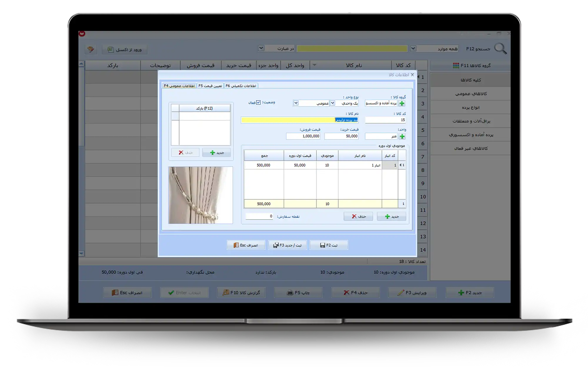The height and width of the screenshot is (367, 588).
Task: Switch to 'اطلاعات عمومی F4' tab
Action: coord(179,86)
